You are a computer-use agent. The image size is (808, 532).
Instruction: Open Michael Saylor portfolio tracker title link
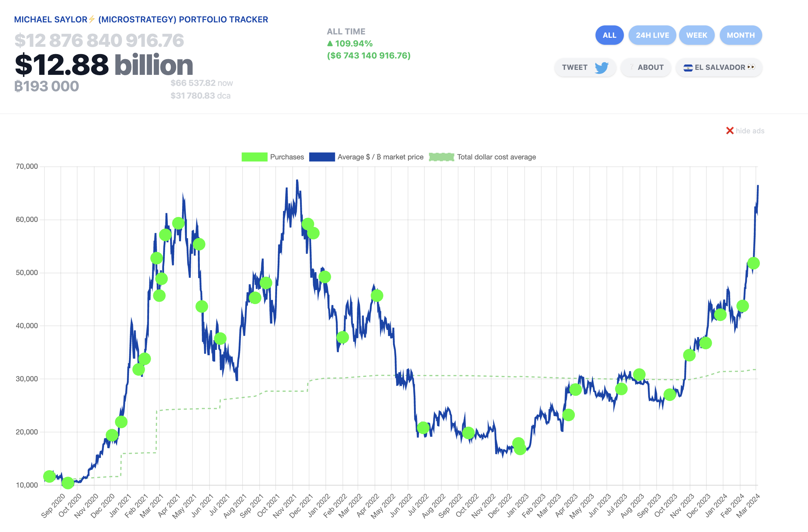[141, 19]
